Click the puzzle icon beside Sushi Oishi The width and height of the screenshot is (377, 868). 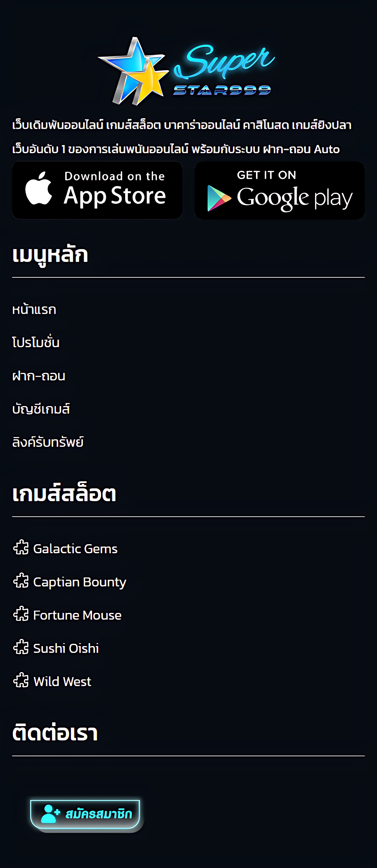21,647
